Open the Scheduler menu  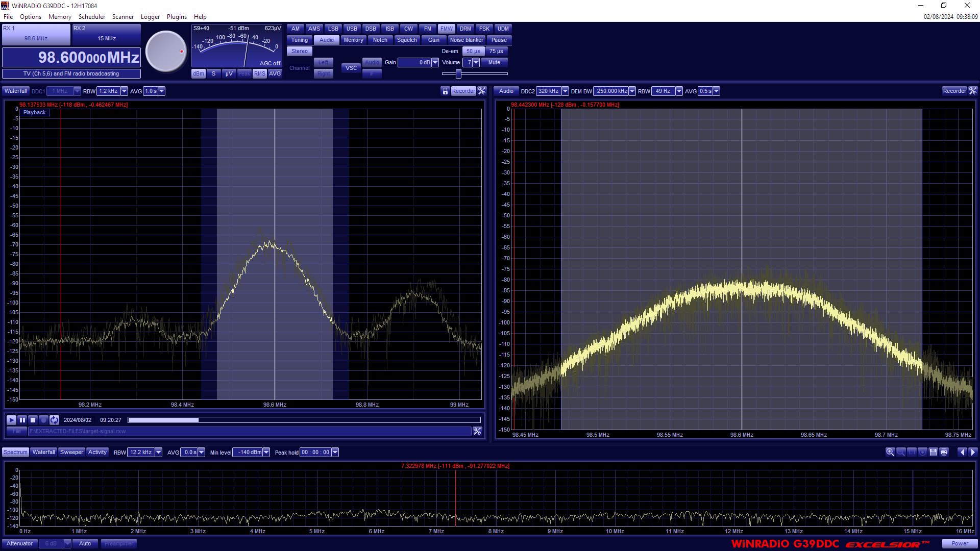pos(92,16)
